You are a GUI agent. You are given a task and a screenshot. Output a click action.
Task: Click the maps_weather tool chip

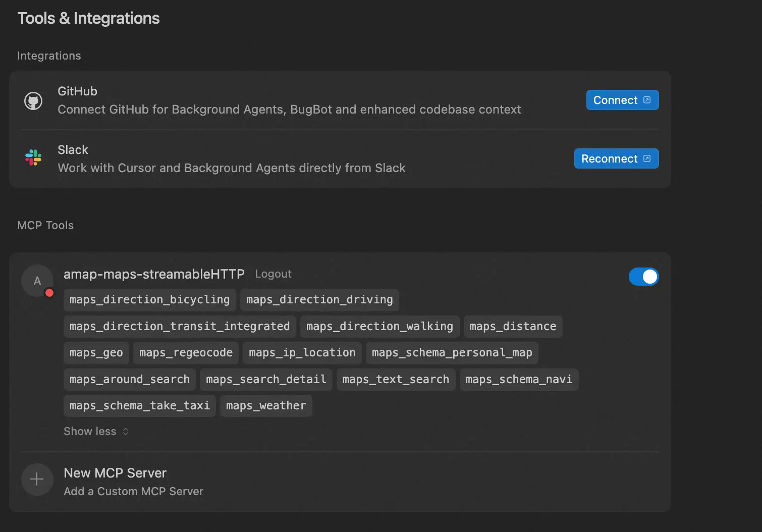click(266, 406)
